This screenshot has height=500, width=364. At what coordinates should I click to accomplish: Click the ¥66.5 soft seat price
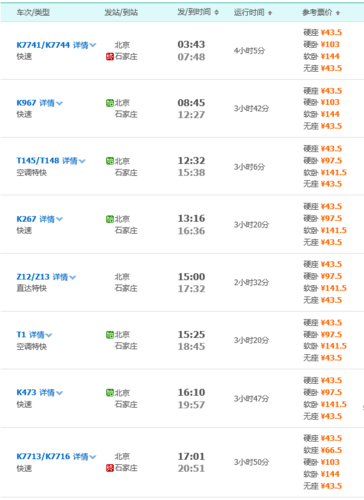pyautogui.click(x=331, y=450)
